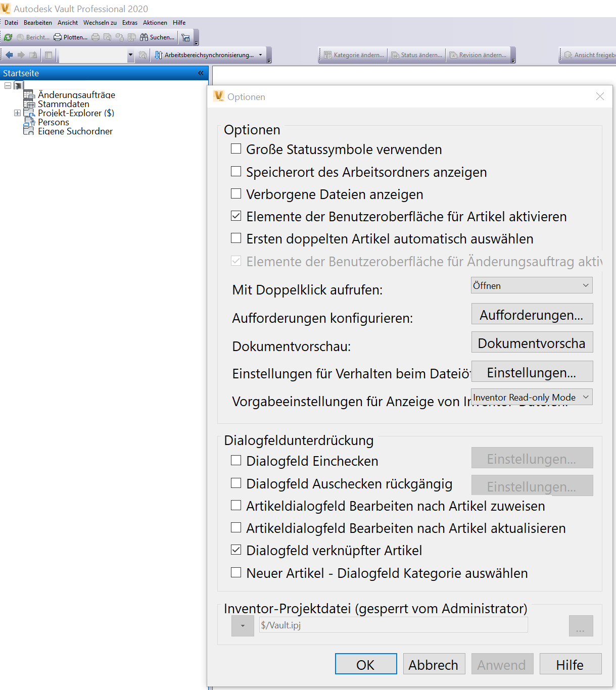This screenshot has height=690, width=616.
Task: Click the $/Vault.ipj project file field
Action: tap(393, 625)
